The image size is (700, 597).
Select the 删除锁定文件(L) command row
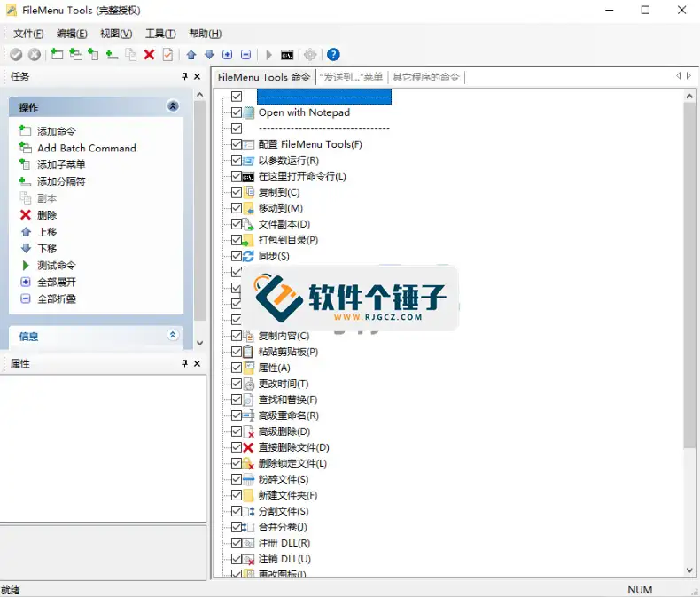tap(292, 463)
